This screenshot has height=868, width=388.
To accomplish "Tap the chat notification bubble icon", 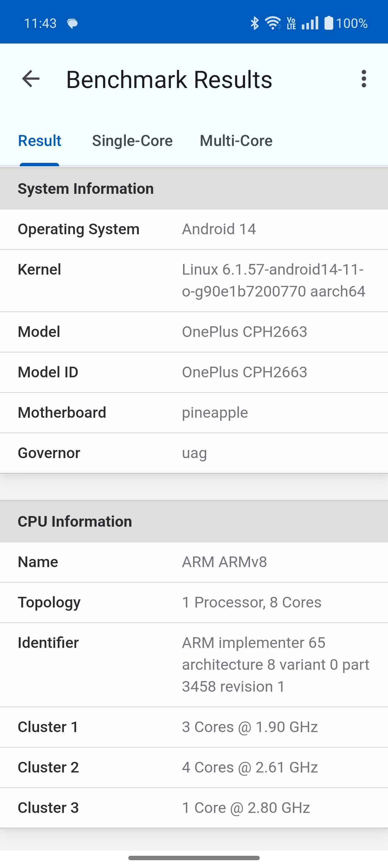I will click(x=72, y=23).
